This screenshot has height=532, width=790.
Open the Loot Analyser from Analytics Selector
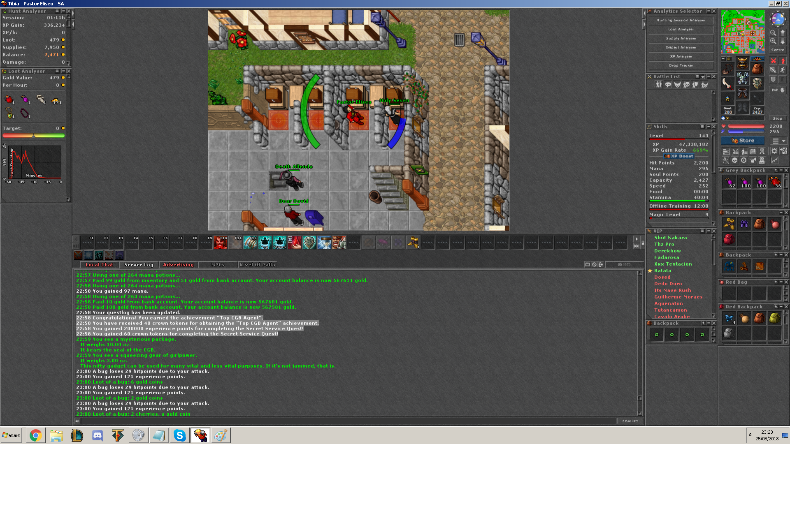681,29
